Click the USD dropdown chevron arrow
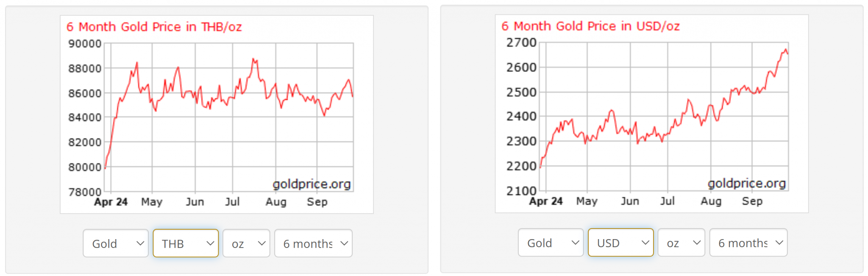 (645, 243)
